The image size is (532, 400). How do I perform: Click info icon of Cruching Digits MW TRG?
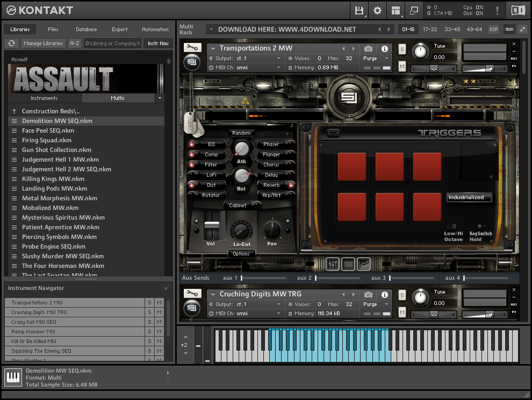tap(384, 295)
